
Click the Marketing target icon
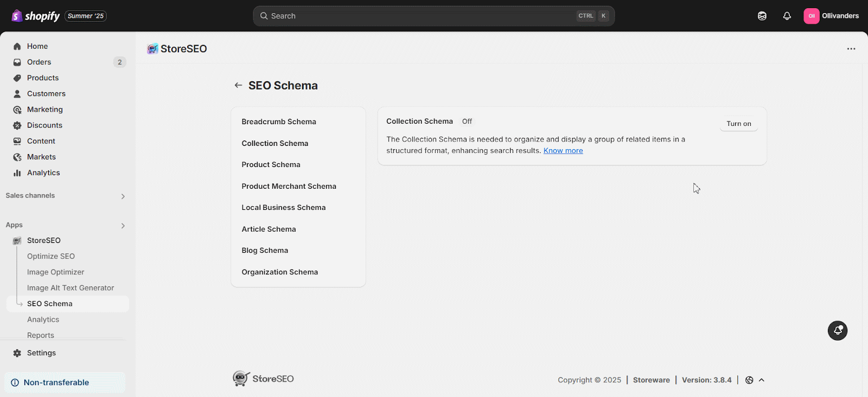[17, 109]
